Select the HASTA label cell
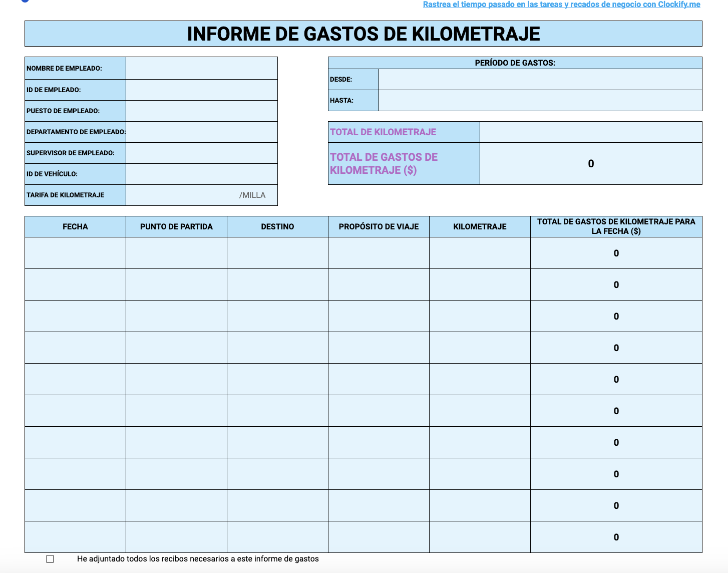This screenshot has width=728, height=573. pyautogui.click(x=353, y=100)
